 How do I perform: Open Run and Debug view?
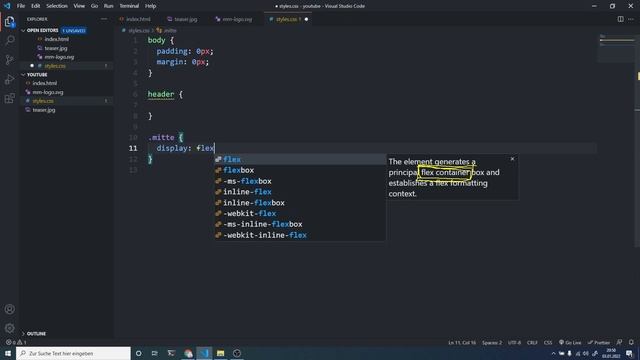tap(9, 79)
